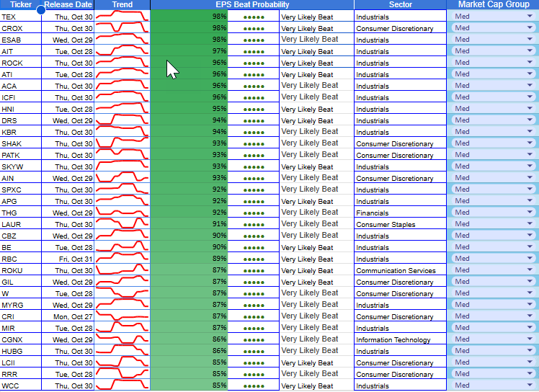The height and width of the screenshot is (392, 539).
Task: Click release date Wed, Oct 29 for AIN
Action: coord(68,178)
